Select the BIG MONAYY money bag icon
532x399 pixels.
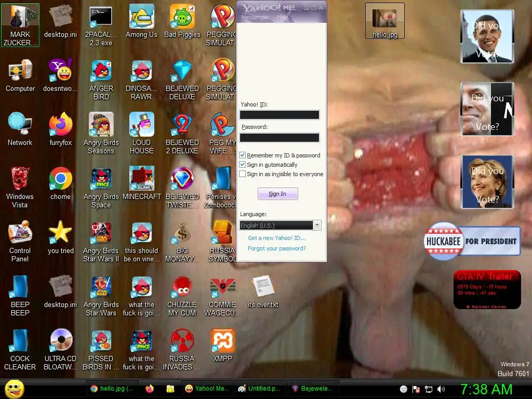pos(182,242)
